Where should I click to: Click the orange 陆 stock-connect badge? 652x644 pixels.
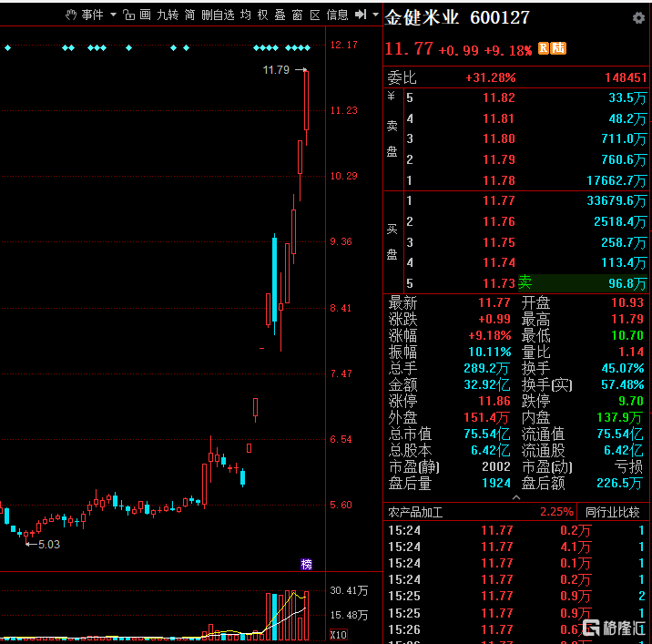558,48
